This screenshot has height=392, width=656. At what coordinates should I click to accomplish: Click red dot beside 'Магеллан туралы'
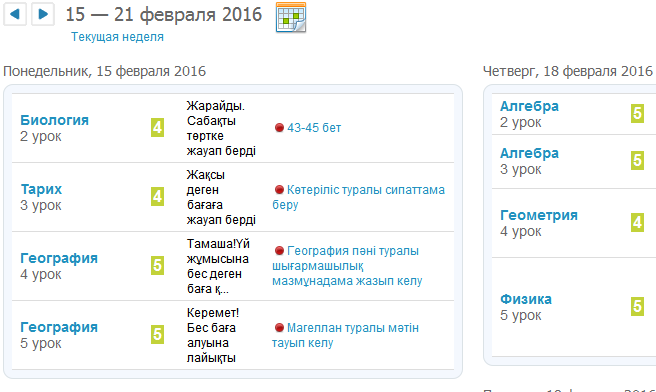click(279, 328)
